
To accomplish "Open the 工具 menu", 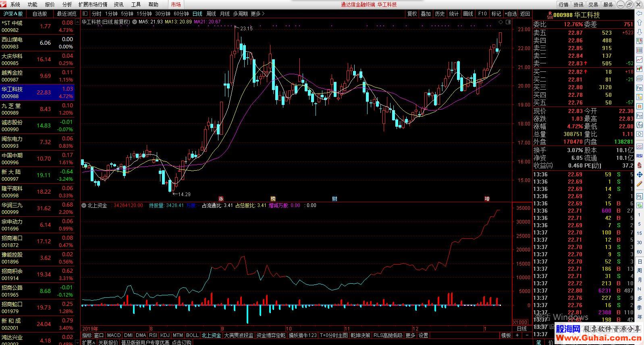I will (136, 4).
